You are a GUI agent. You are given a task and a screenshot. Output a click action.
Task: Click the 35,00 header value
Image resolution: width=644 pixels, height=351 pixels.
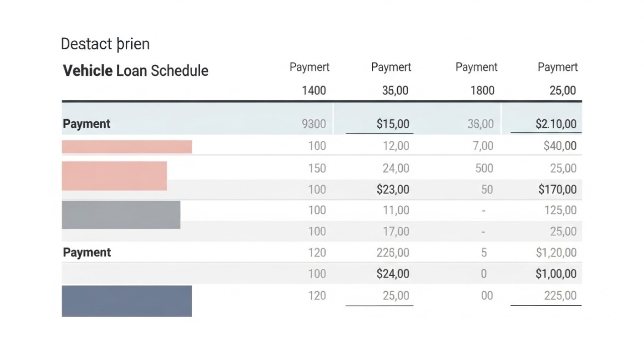(x=395, y=91)
